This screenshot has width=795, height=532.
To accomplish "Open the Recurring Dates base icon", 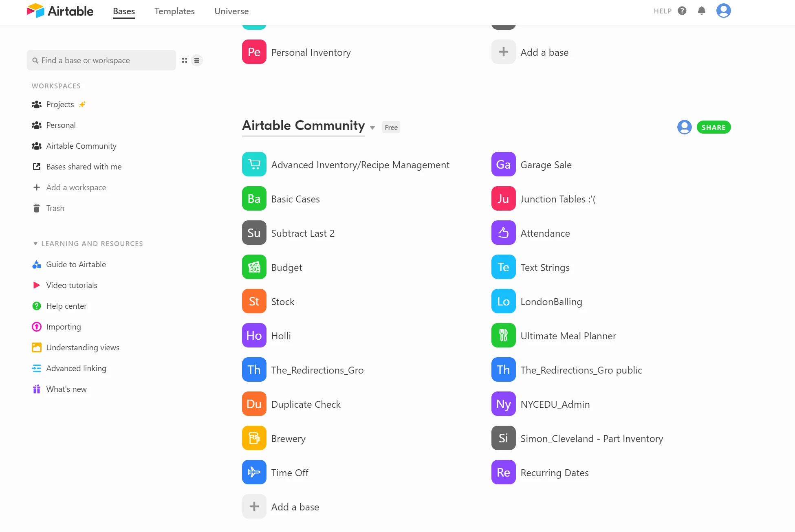I will pyautogui.click(x=504, y=472).
